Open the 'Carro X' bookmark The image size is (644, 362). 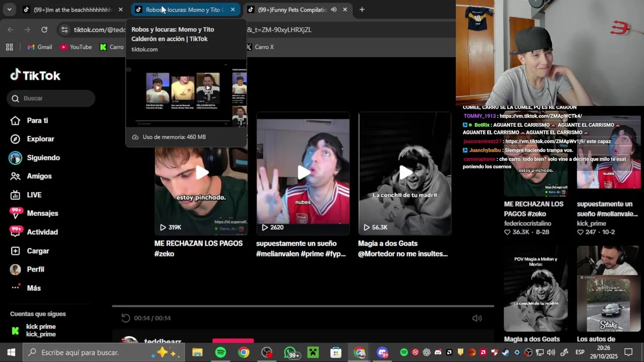tap(260, 47)
